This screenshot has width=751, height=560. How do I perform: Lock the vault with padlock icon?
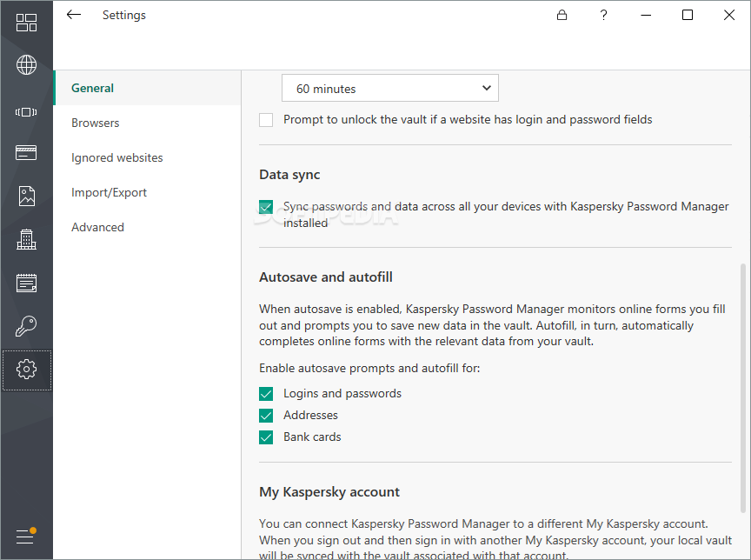562,16
